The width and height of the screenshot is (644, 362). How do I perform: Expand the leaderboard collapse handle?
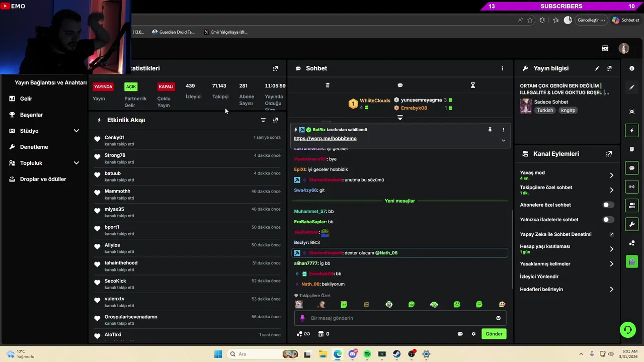point(400,117)
